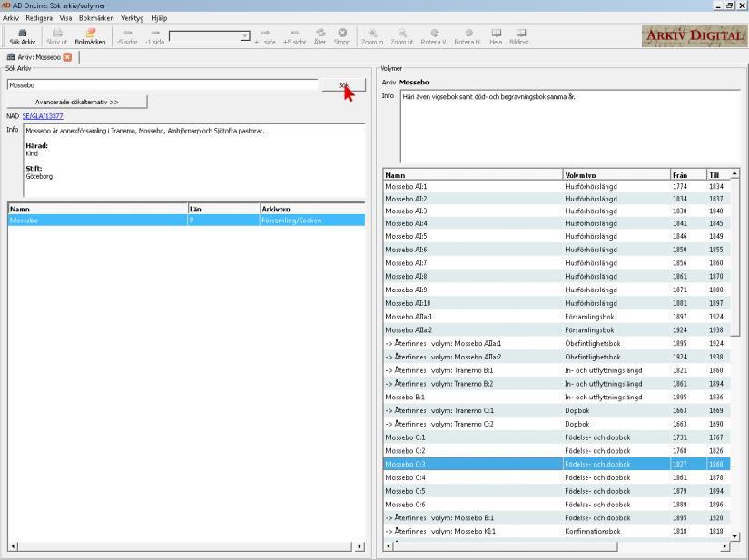This screenshot has width=749, height=560.
Task: Select volume Mossebo C:3
Action: tap(557, 464)
